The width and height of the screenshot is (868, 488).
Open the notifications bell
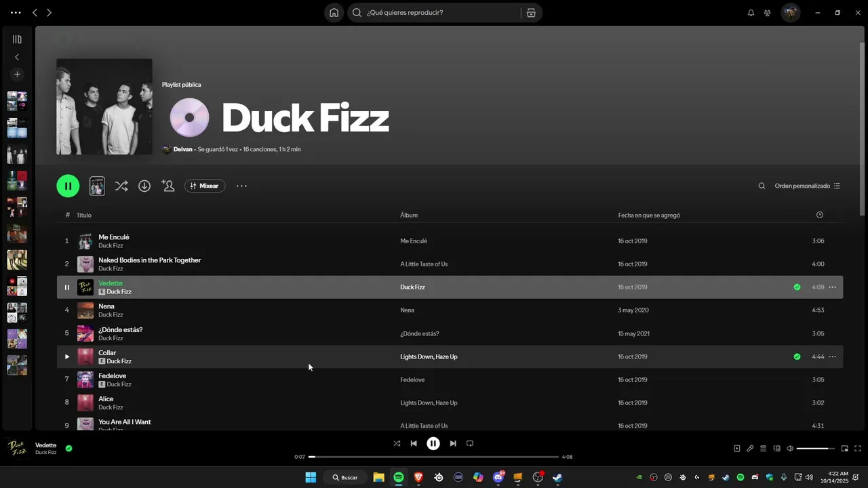point(751,12)
